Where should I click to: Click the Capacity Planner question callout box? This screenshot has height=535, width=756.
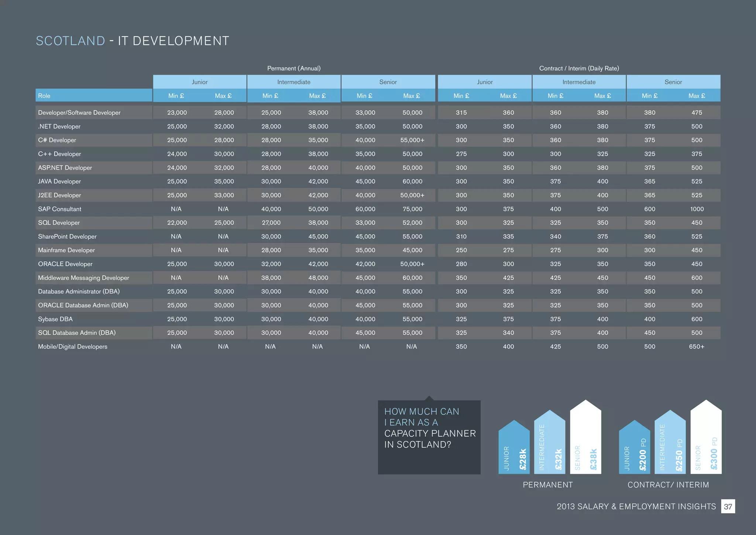click(429, 437)
